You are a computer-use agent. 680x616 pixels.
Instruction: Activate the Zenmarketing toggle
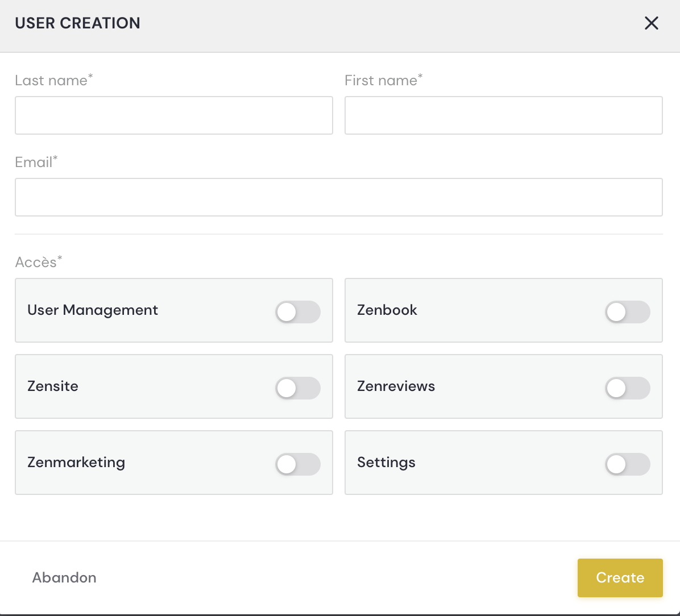(297, 464)
